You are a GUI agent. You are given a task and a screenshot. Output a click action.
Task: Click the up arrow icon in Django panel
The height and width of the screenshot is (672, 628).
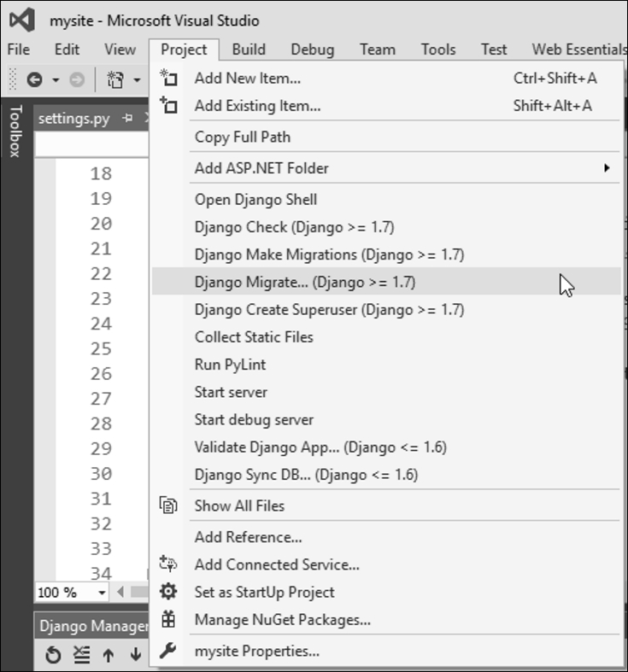[109, 655]
